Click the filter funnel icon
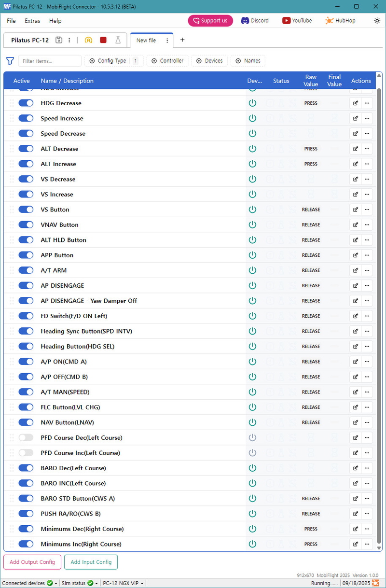Screen dimensions: 386x588 10,61
